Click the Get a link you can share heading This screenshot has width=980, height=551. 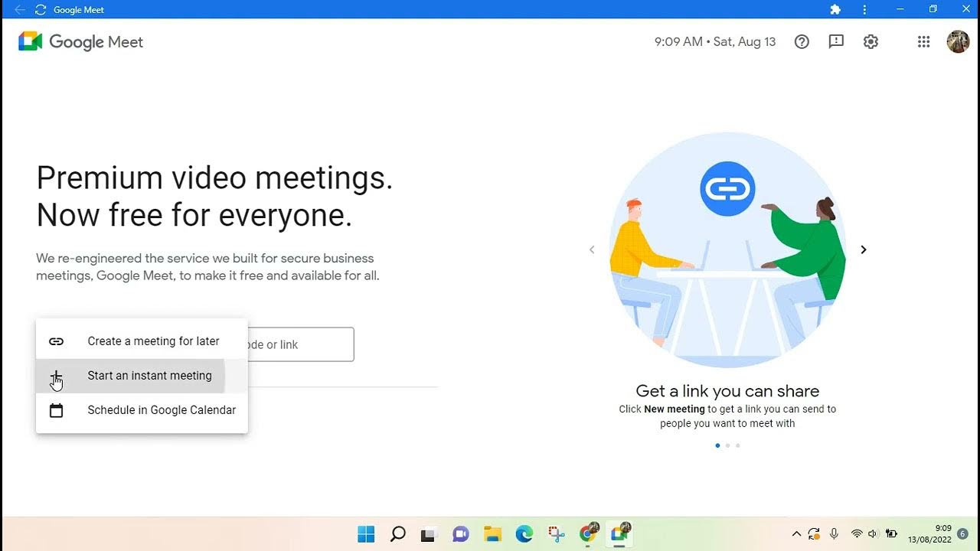pos(727,391)
